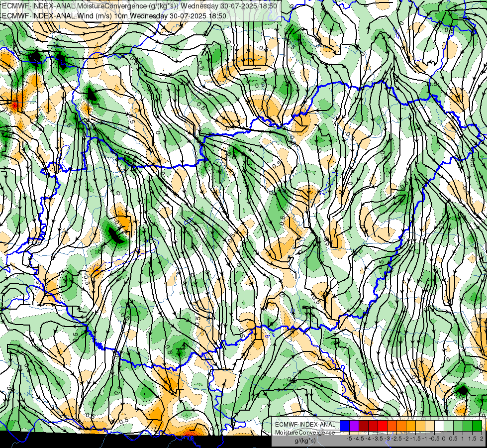
Task: Click the ECMWF-INDEX-ANAL label in the legend
Action: point(305,425)
